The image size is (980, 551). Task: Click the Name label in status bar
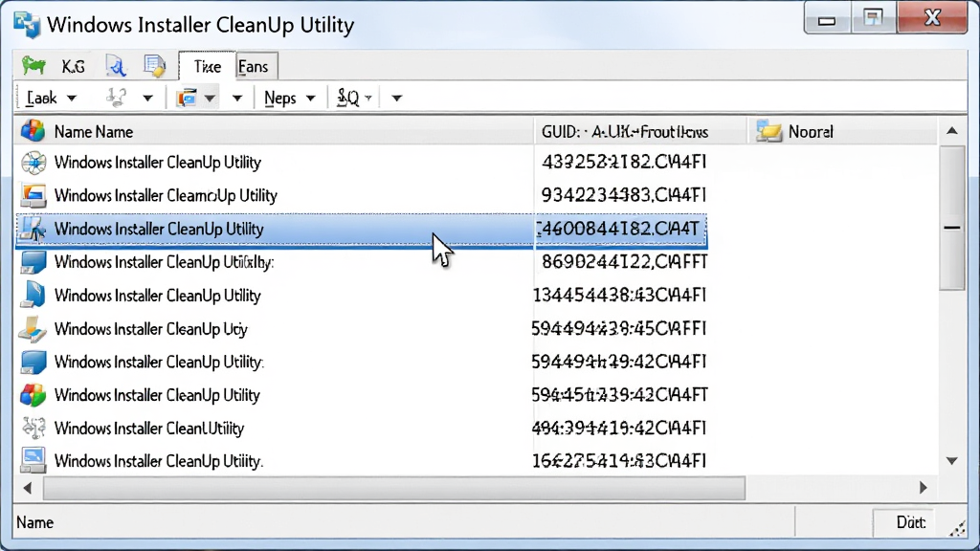click(35, 522)
